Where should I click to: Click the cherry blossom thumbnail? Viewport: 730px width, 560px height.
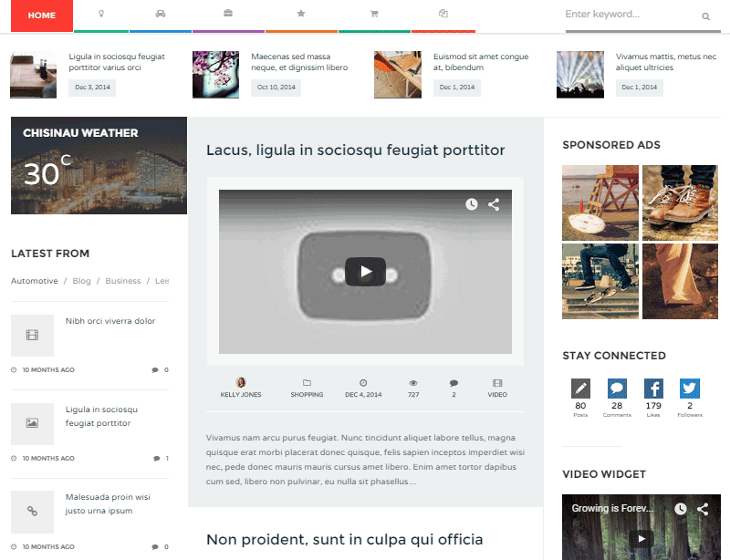[x=215, y=75]
